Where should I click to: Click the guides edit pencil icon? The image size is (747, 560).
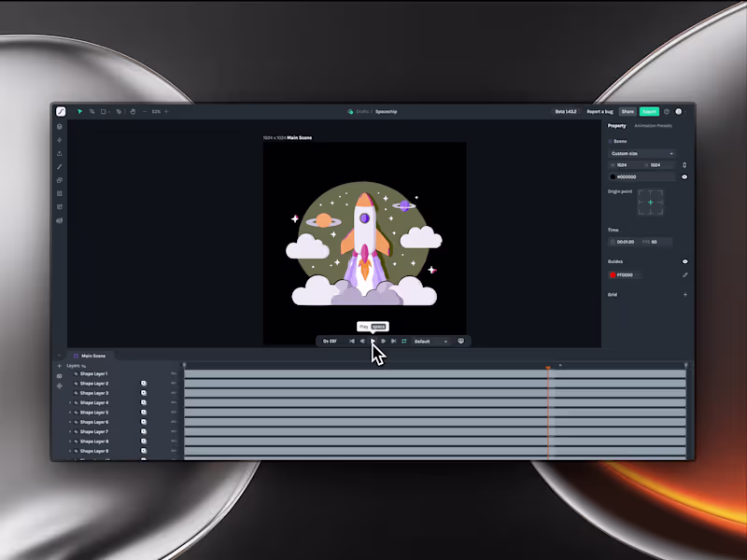coord(685,274)
